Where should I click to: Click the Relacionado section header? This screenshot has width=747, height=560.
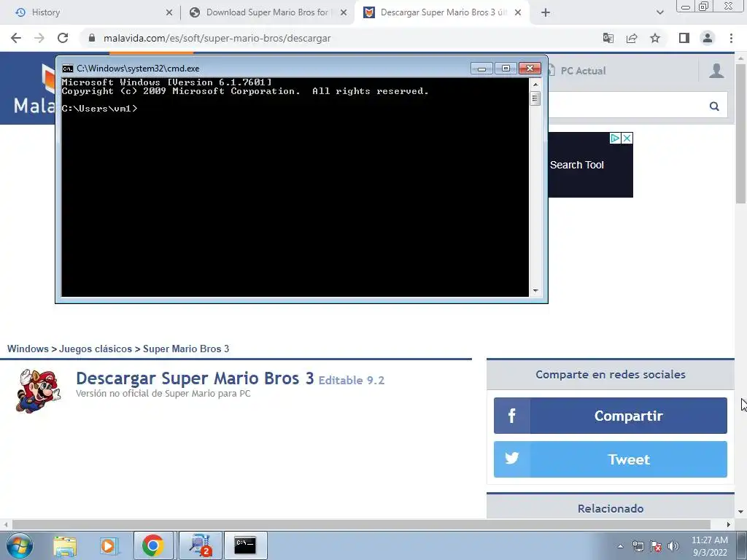(611, 508)
